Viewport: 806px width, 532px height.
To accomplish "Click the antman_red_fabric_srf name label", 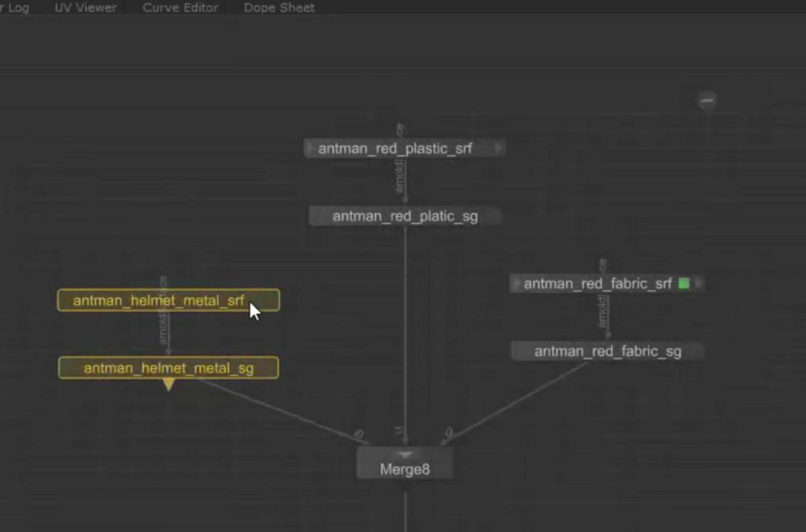I will (597, 283).
